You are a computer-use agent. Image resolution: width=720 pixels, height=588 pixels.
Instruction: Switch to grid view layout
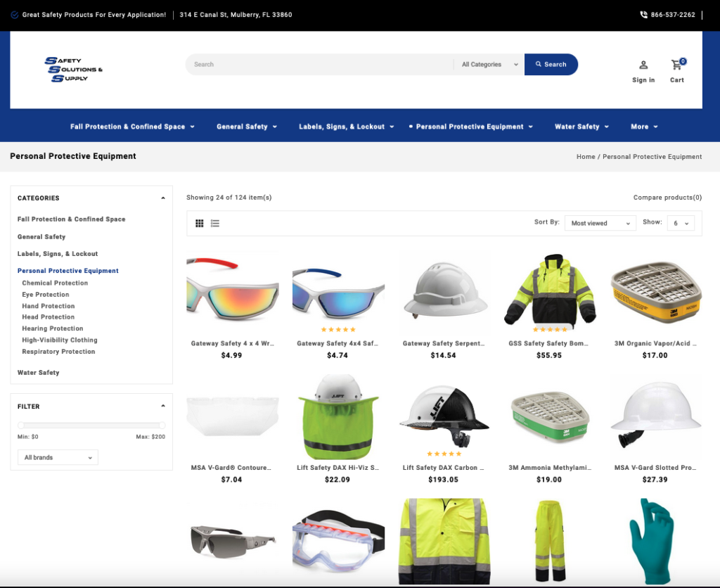pos(200,223)
